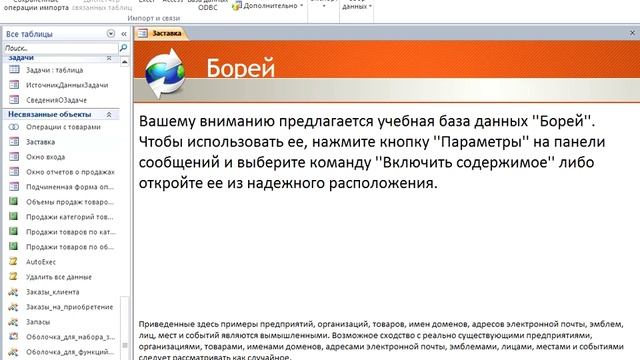Click the 'Борей' title heading
The image size is (640, 360).
point(240,68)
